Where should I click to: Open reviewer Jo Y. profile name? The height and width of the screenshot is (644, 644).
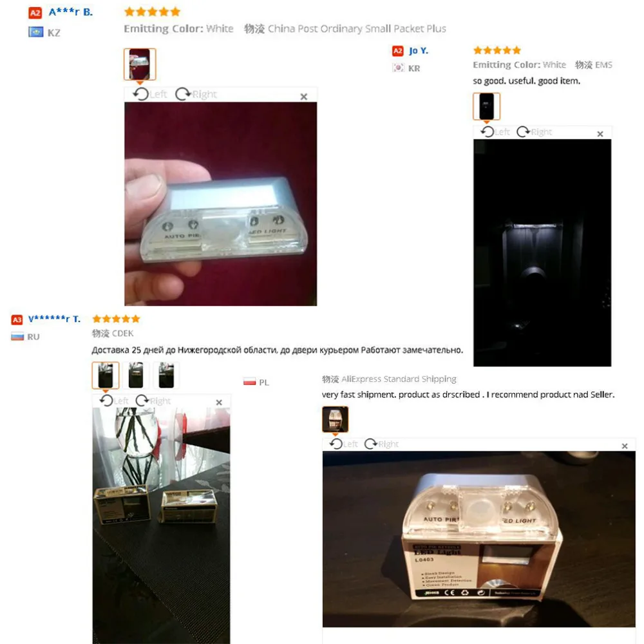point(419,50)
